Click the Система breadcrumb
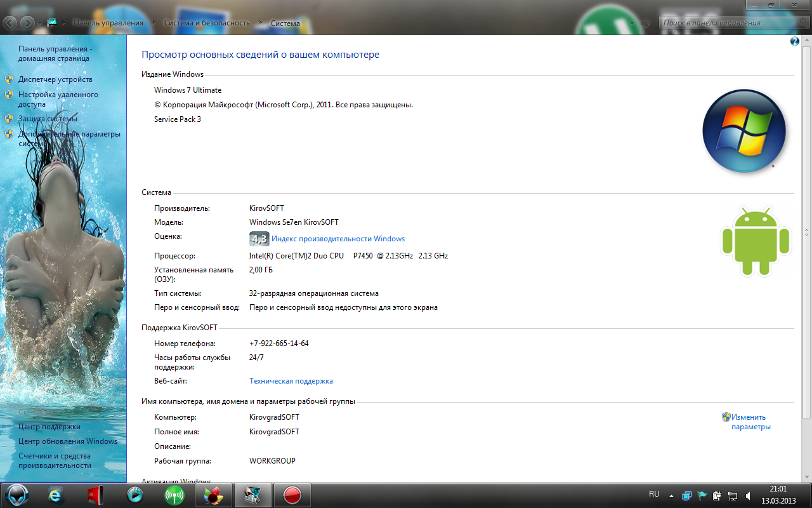 pyautogui.click(x=285, y=23)
